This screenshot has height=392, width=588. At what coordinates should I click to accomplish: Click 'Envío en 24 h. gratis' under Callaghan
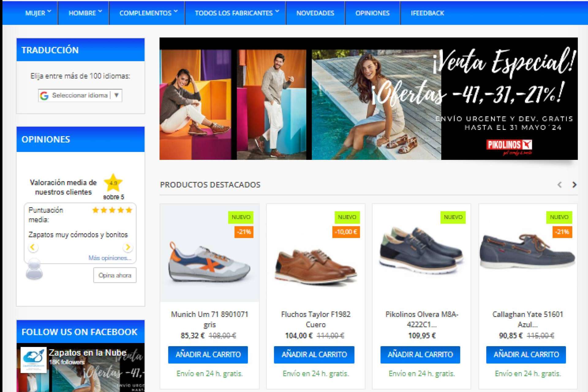tap(528, 374)
